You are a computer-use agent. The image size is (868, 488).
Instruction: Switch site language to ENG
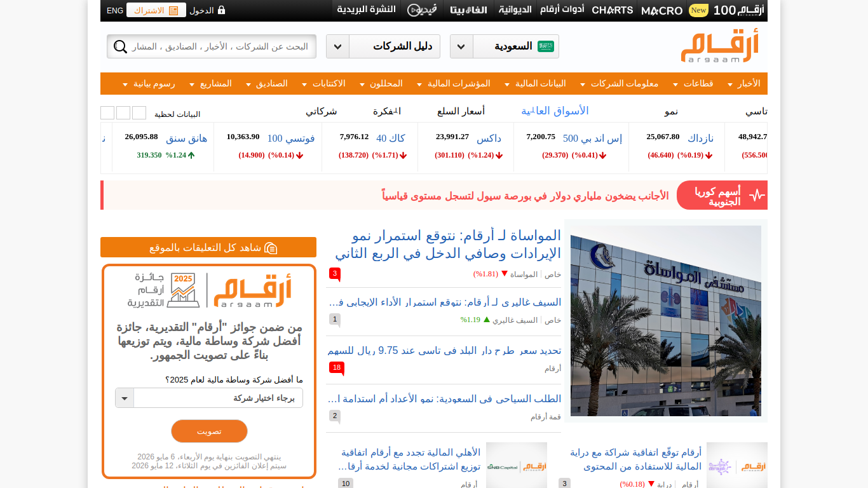[115, 11]
